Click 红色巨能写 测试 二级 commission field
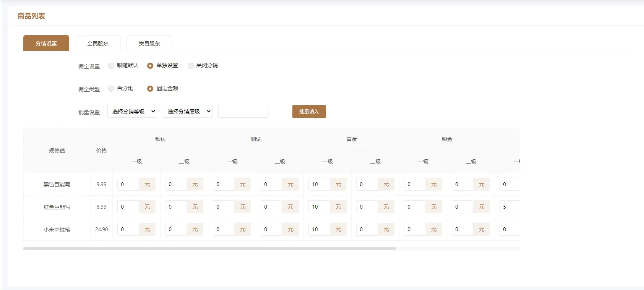Viewport: 644px width, 290px height. point(271,207)
